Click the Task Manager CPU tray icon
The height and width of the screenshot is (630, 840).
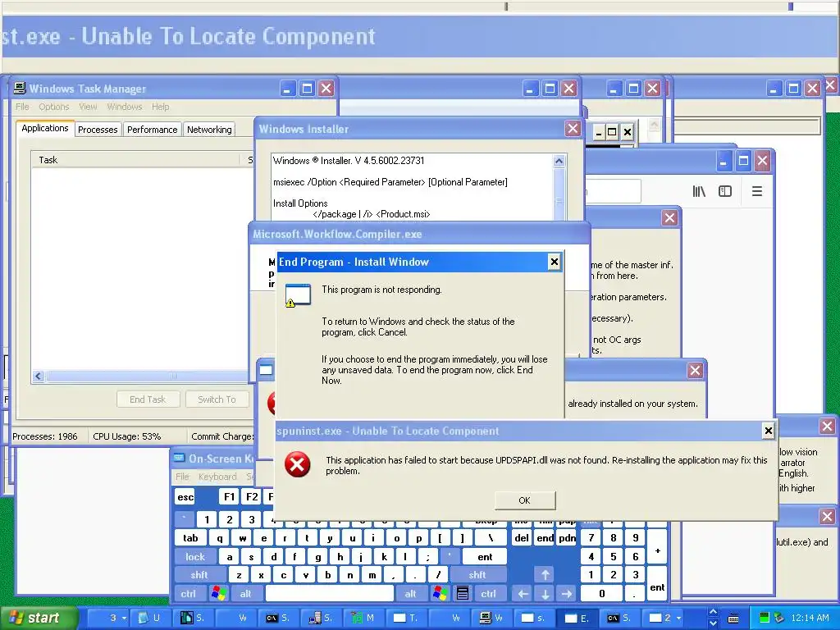coord(765,619)
